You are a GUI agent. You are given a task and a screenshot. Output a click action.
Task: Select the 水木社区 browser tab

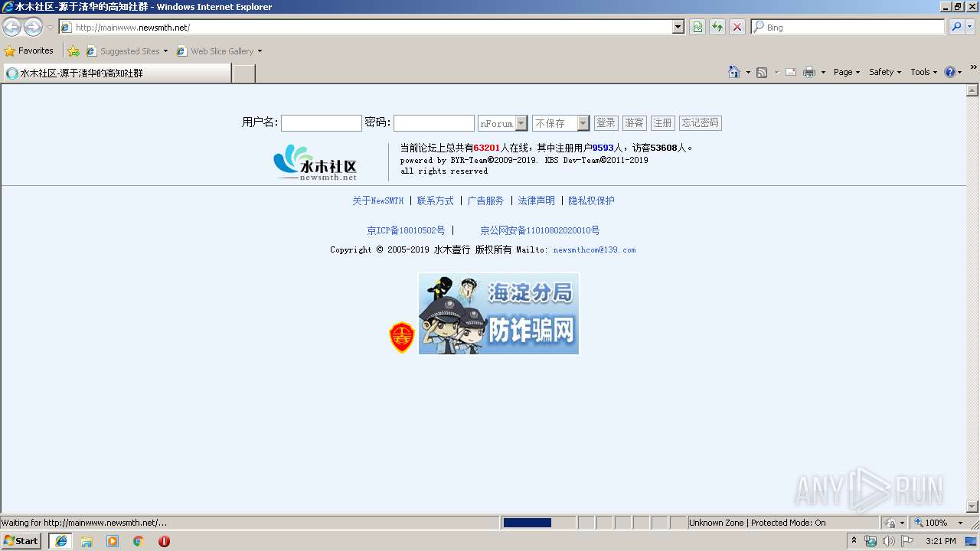pos(116,73)
